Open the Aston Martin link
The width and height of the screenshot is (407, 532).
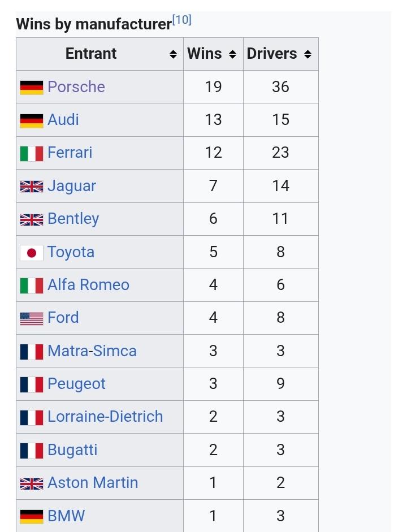[x=93, y=483]
